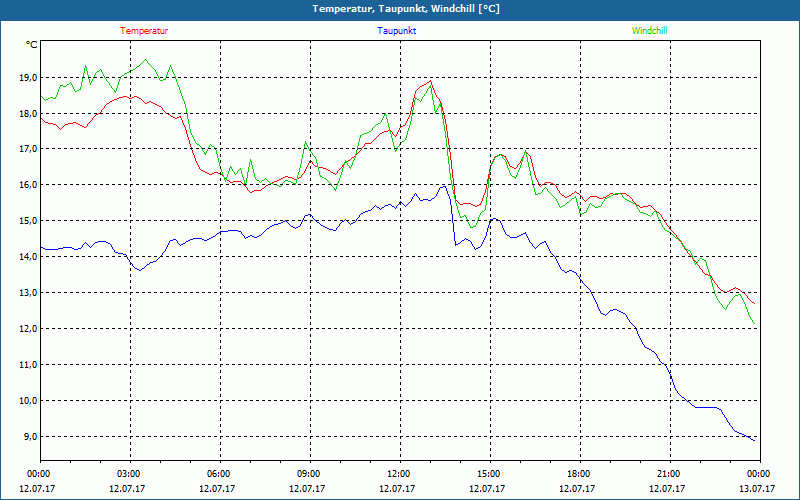Click the 19,0 y-axis value
800x500 pixels.
[x=29, y=78]
